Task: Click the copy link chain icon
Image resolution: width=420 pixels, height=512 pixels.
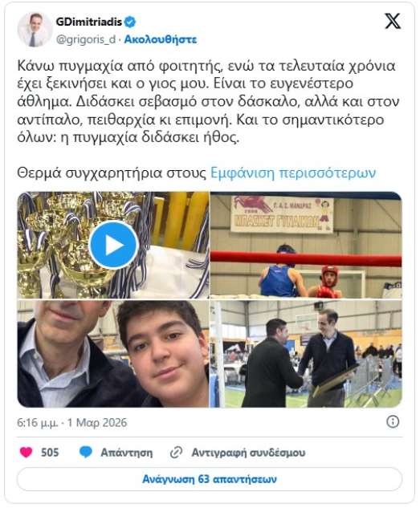Action: point(176,453)
